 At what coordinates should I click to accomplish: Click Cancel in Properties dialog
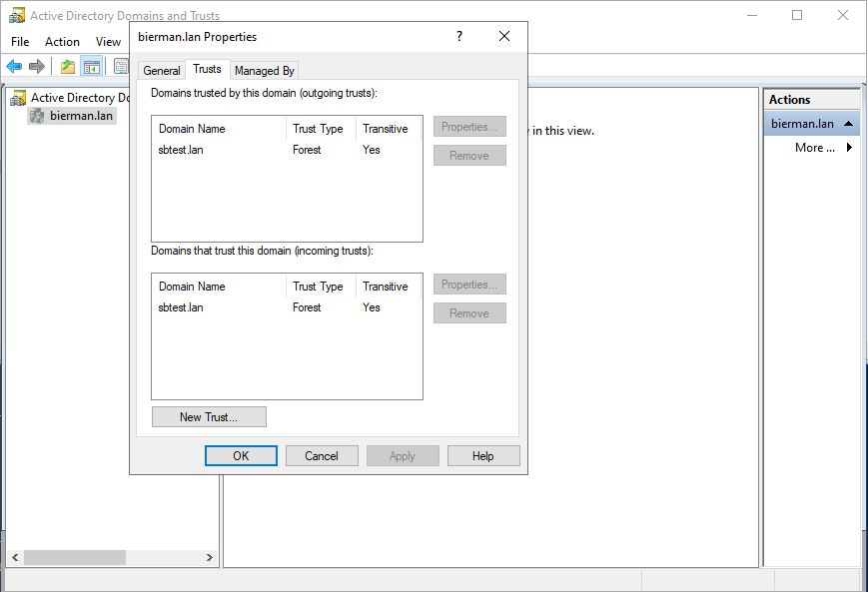(322, 456)
